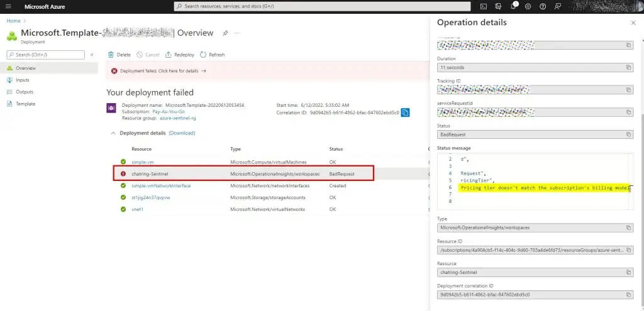Copy the Resource chatring-Sentinel value
This screenshot has height=311, width=644.
click(628, 272)
